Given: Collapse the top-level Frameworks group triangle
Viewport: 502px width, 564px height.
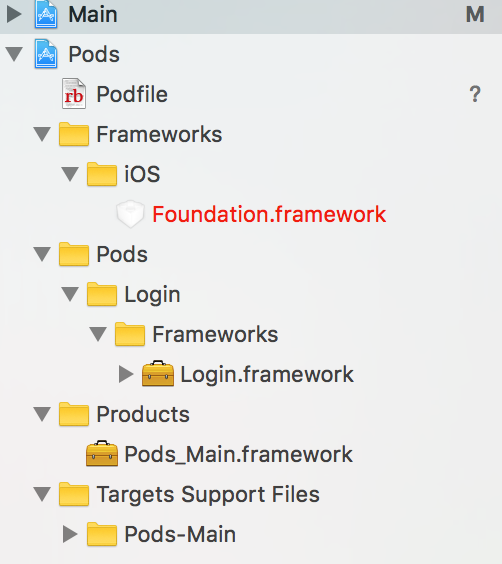Looking at the screenshot, I should point(42,134).
